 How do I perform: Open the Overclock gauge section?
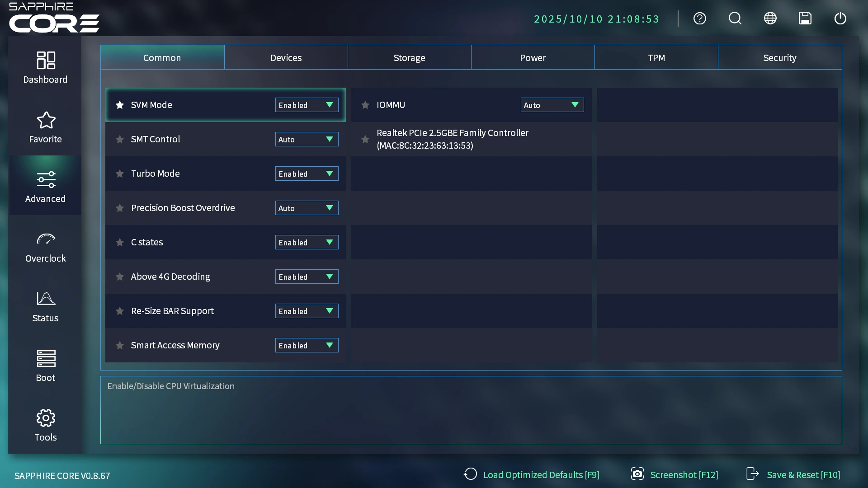pyautogui.click(x=45, y=246)
